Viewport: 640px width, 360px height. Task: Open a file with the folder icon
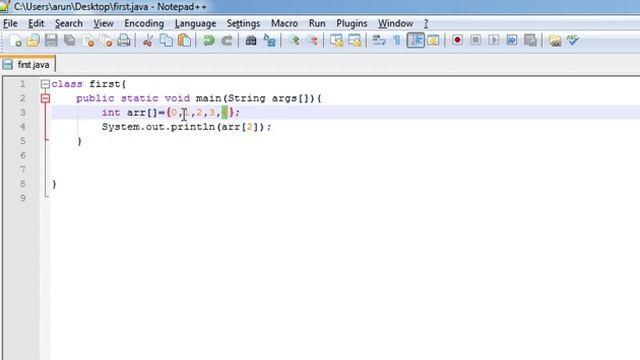point(33,40)
